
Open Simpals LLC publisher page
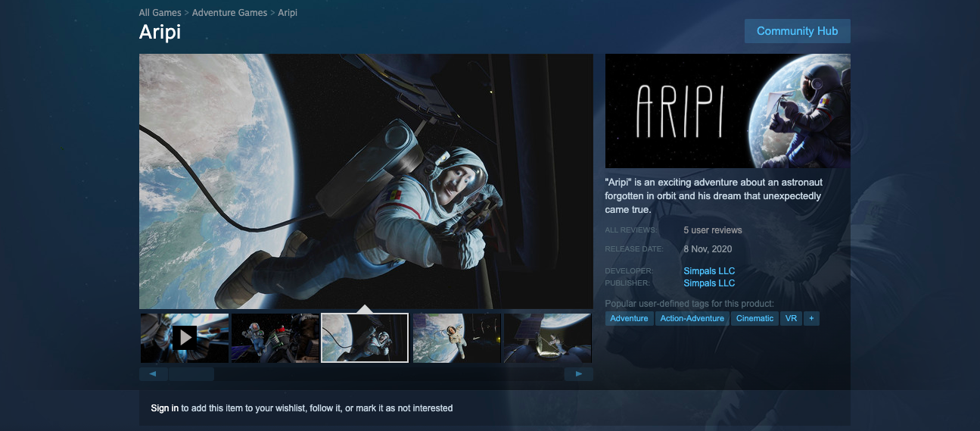tap(709, 283)
